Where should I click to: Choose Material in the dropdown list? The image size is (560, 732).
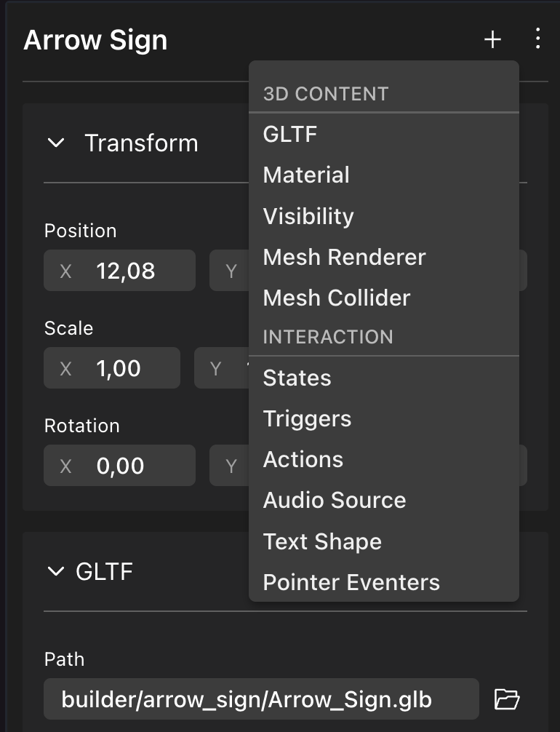pos(306,175)
